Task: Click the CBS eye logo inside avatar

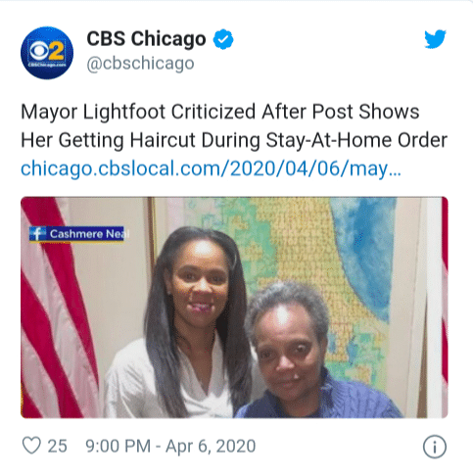Action: [38, 51]
